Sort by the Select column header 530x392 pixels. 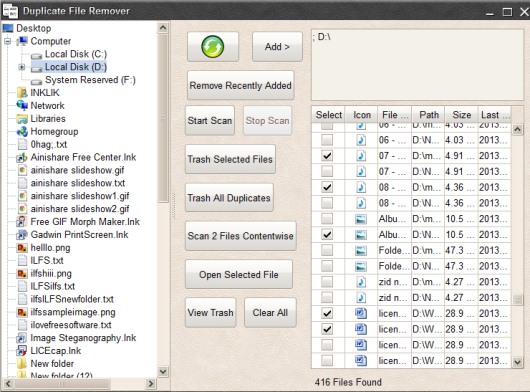(328, 115)
